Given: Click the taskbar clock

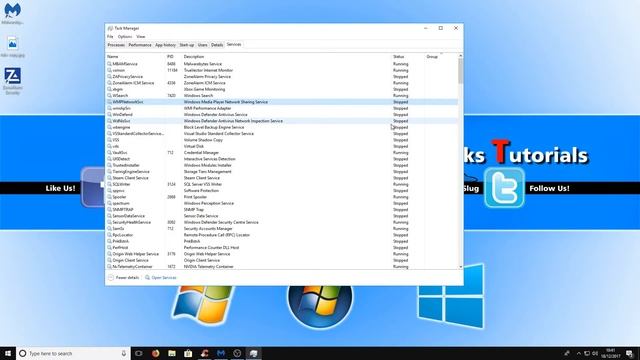Looking at the screenshot, I should (611, 353).
